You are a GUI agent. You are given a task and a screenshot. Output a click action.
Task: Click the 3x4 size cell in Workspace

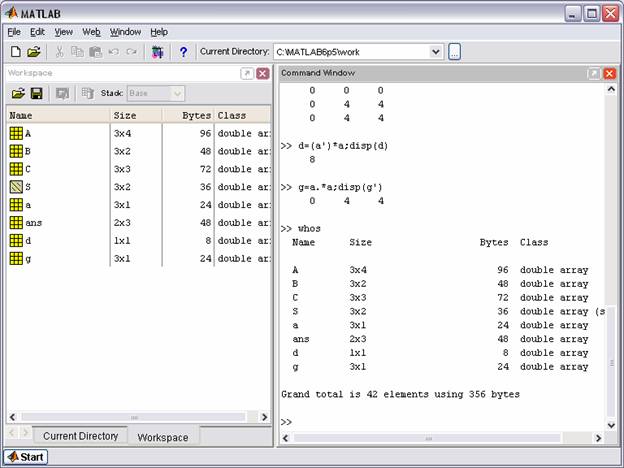pyautogui.click(x=122, y=133)
